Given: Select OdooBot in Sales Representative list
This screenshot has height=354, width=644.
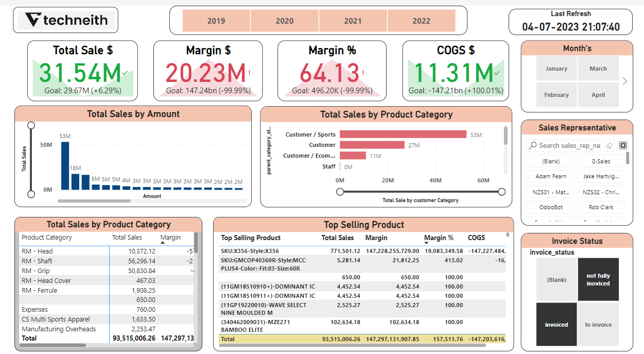Looking at the screenshot, I should 551,207.
